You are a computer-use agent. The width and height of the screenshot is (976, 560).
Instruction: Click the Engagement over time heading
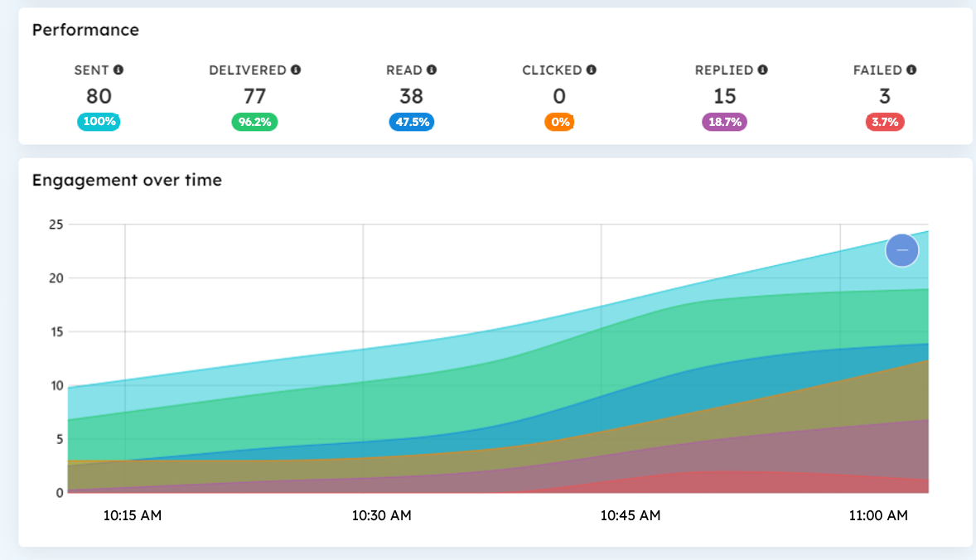[127, 180]
